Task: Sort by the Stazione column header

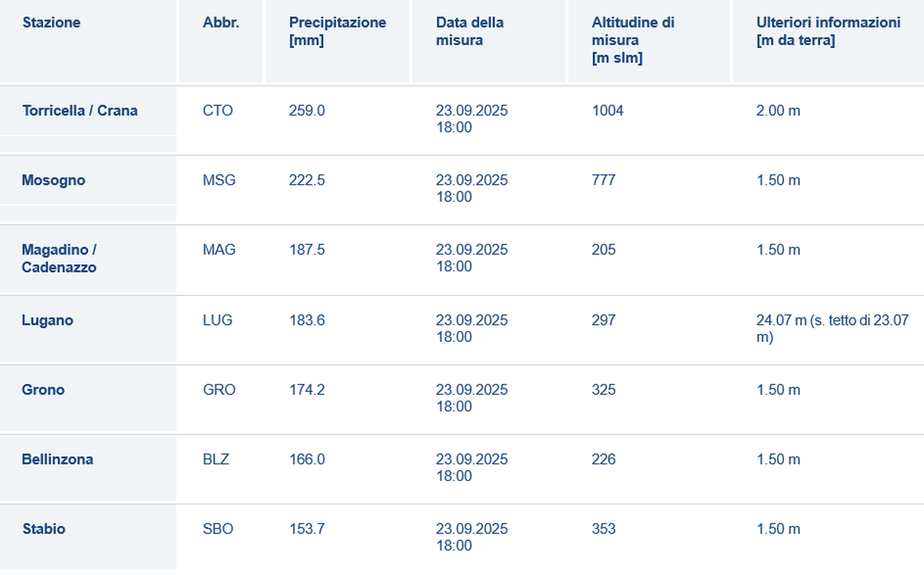Action: (51, 22)
